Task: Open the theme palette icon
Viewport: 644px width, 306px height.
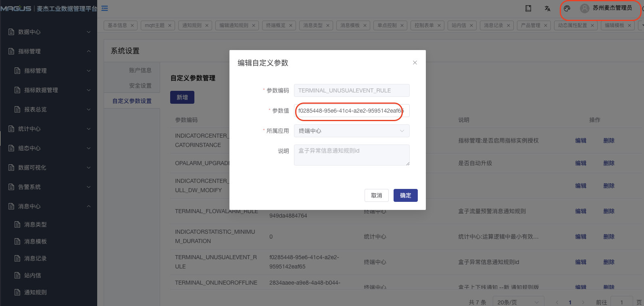Action: click(x=567, y=8)
